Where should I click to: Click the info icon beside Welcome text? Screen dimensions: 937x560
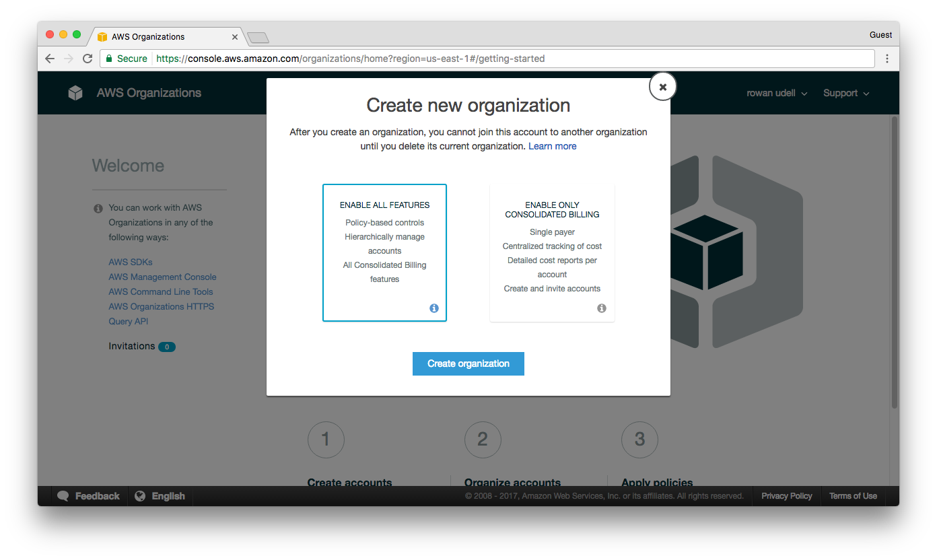point(98,209)
